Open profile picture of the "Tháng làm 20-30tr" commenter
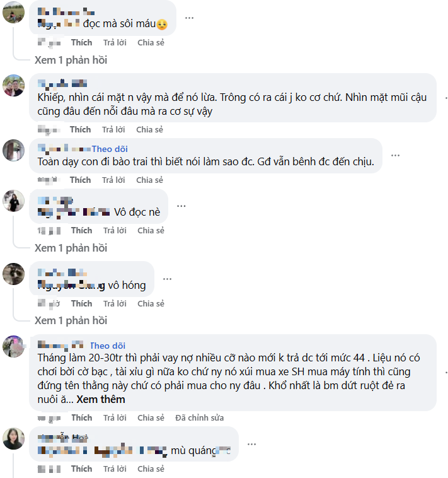 (13, 346)
